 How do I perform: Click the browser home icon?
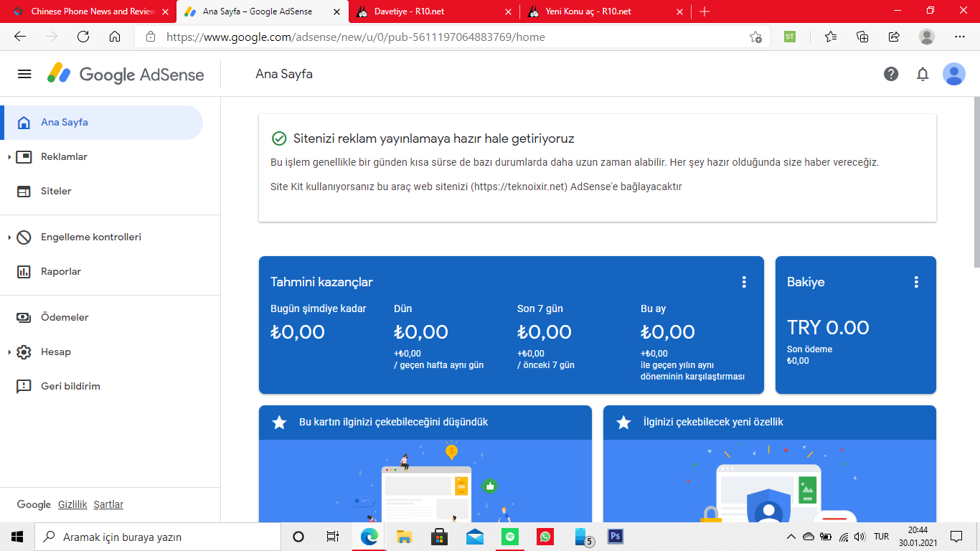pos(115,37)
